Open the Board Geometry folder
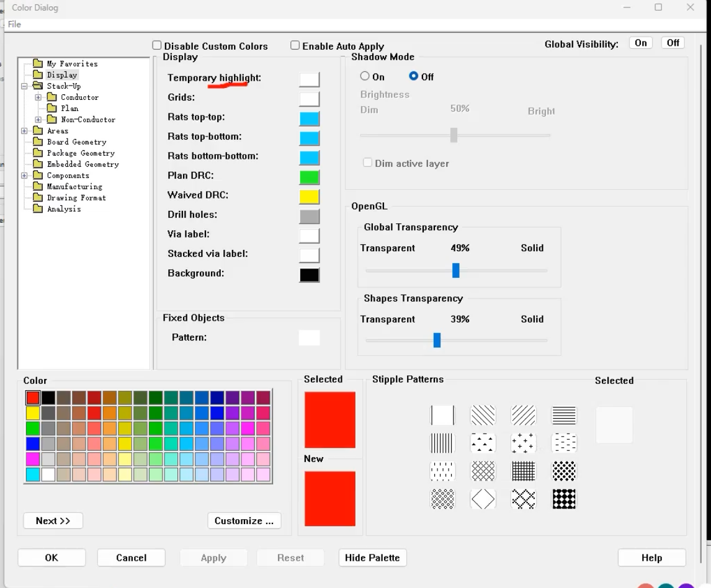Viewport: 711px width, 588px height. click(76, 142)
